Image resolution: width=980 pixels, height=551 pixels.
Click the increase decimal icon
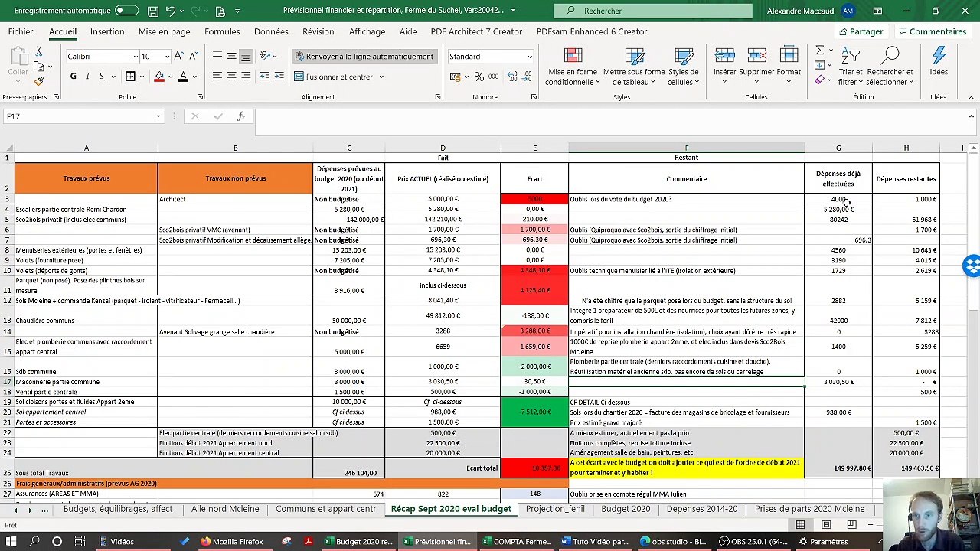point(512,77)
